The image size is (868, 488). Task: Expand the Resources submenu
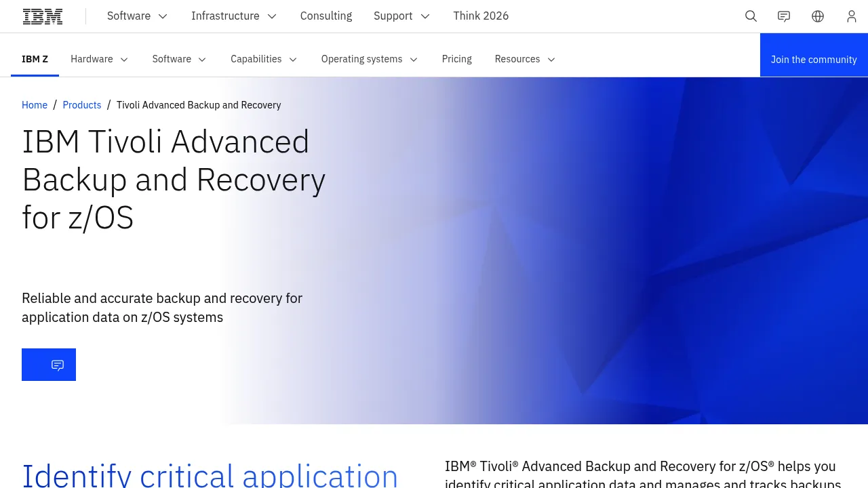526,59
